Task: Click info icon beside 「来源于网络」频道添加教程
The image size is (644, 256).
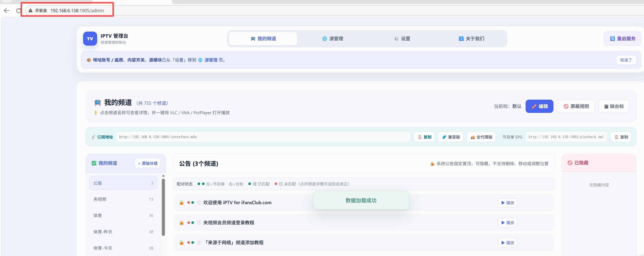Action: pyautogui.click(x=199, y=242)
